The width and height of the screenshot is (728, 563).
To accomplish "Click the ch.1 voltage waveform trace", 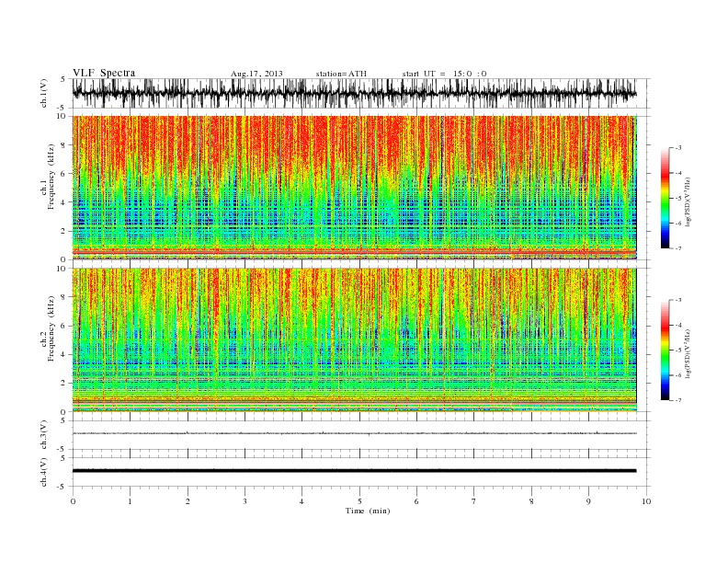I will click(354, 93).
